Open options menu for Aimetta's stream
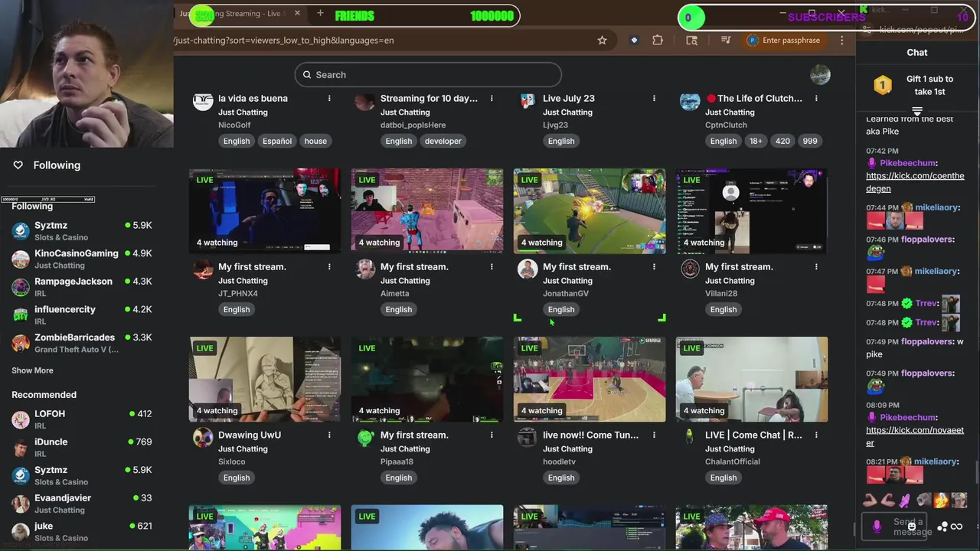This screenshot has width=980, height=551. 492,266
